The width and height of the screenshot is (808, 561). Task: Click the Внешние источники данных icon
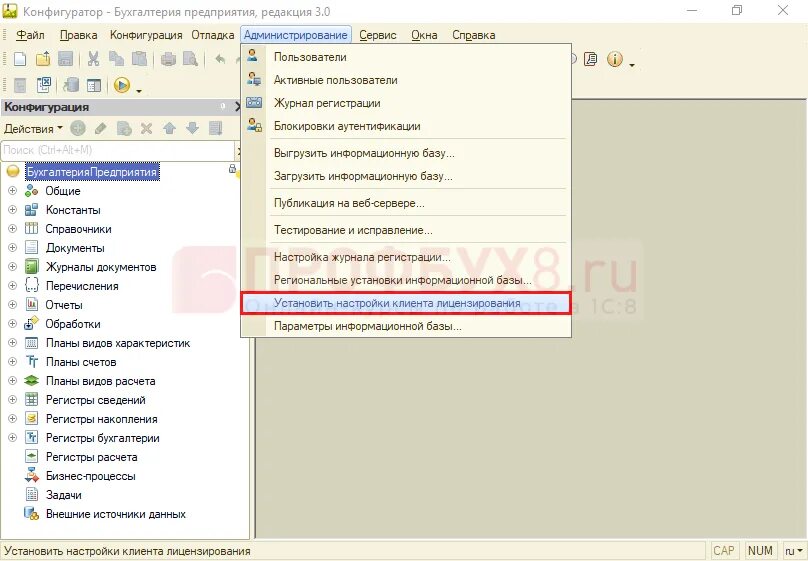(x=31, y=514)
